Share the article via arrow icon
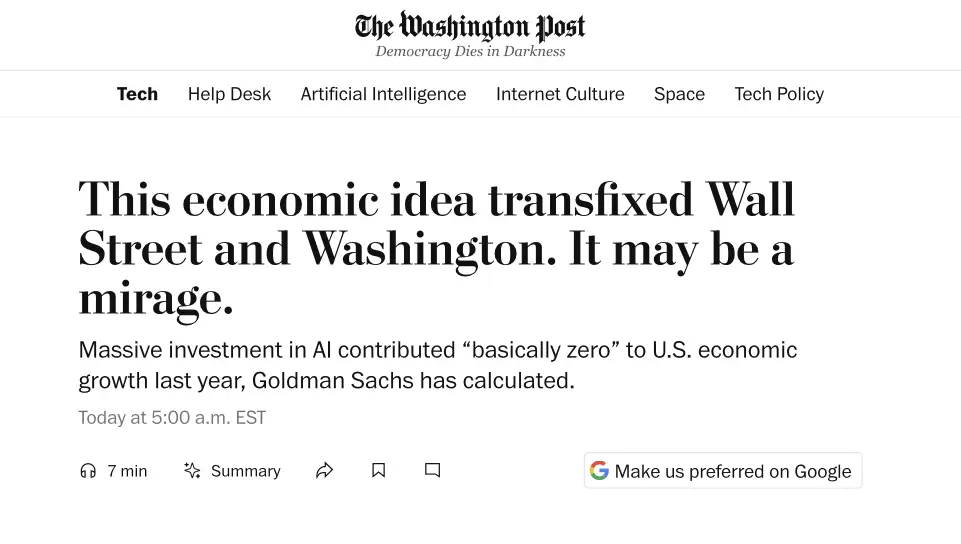Image resolution: width=961 pixels, height=544 pixels. pos(324,471)
